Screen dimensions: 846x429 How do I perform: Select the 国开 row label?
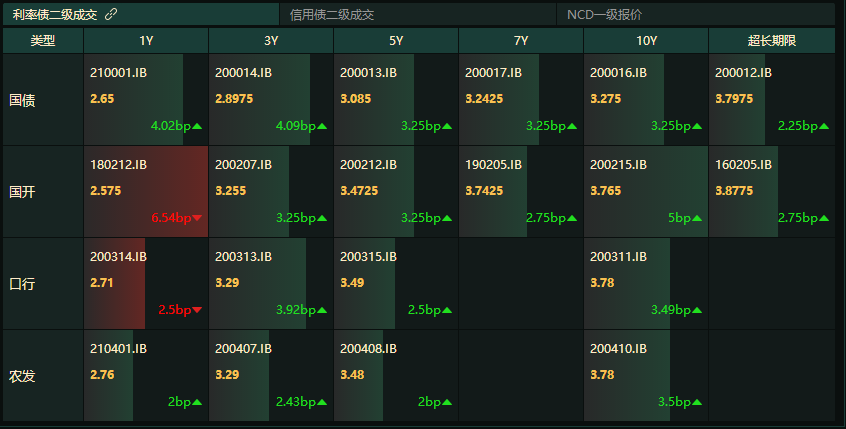tap(22, 192)
